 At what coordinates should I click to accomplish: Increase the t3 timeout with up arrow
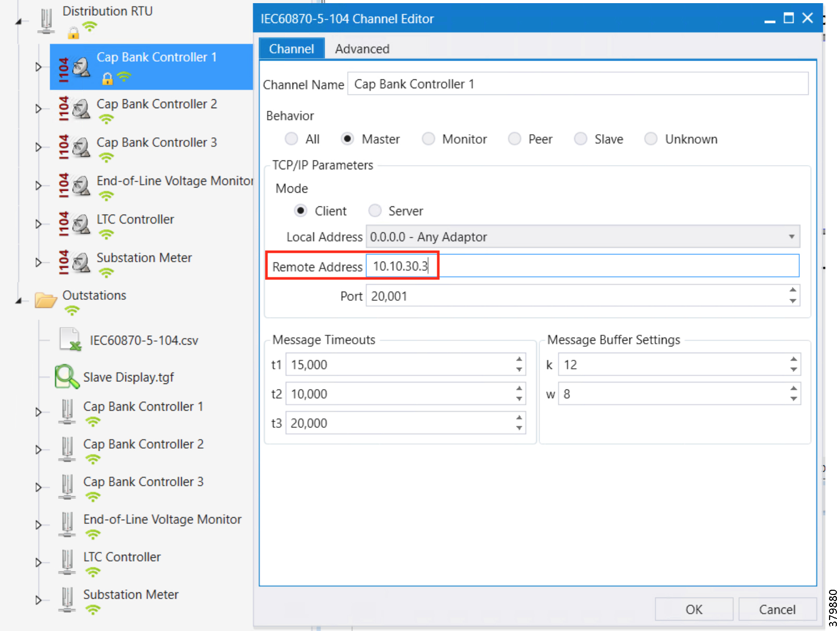(519, 417)
